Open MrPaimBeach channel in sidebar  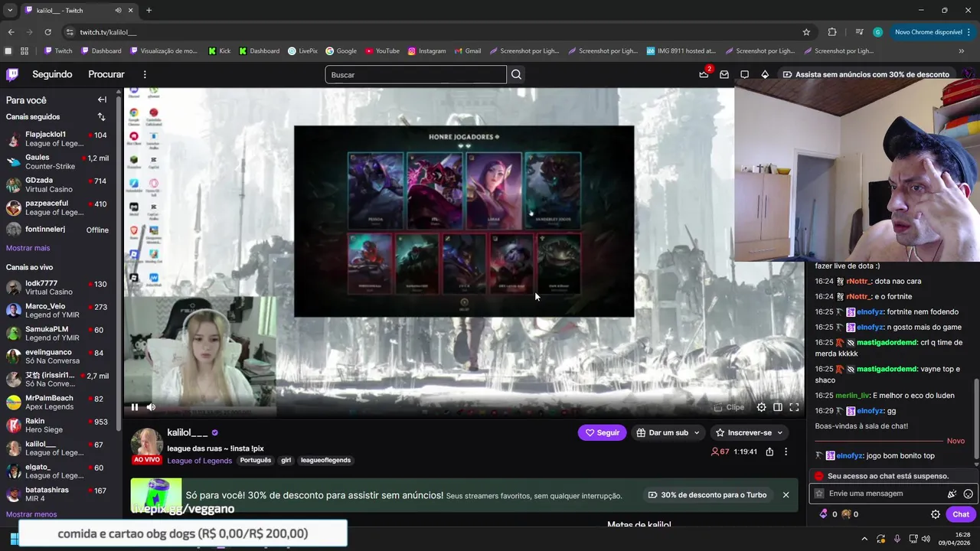58,403
